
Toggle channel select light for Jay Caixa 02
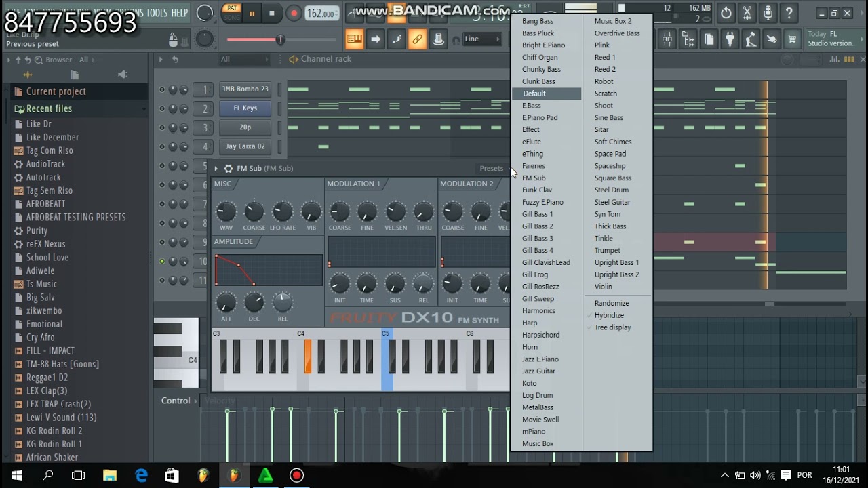(279, 146)
